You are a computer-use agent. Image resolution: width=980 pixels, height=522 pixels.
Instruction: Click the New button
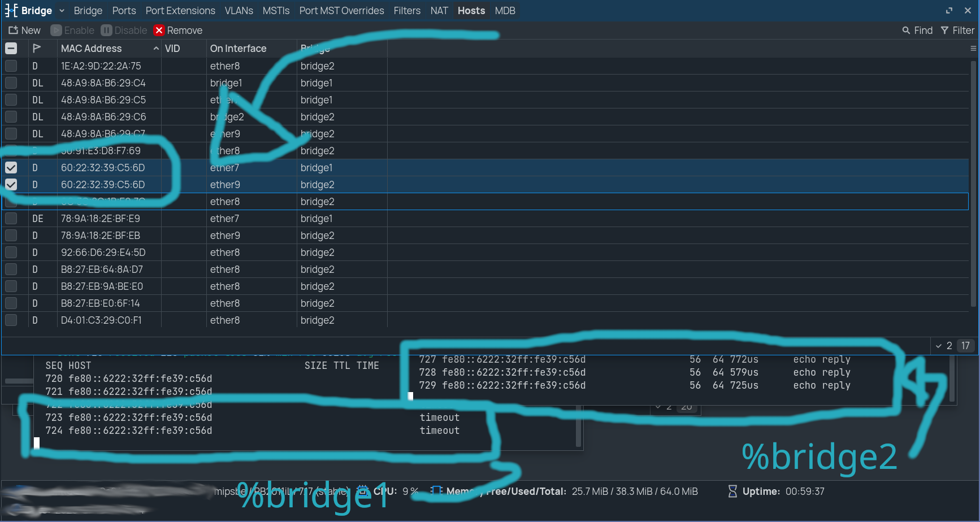tap(24, 31)
